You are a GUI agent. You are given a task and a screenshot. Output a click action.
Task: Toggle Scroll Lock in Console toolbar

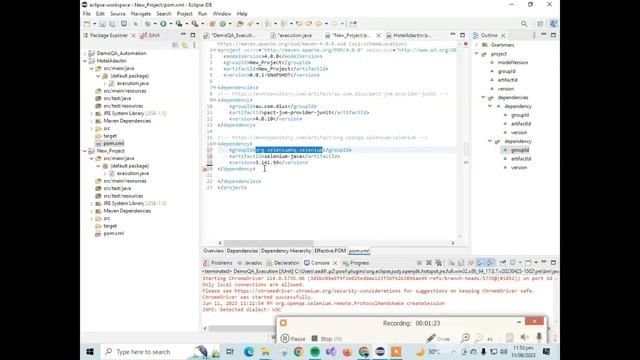tap(461, 262)
